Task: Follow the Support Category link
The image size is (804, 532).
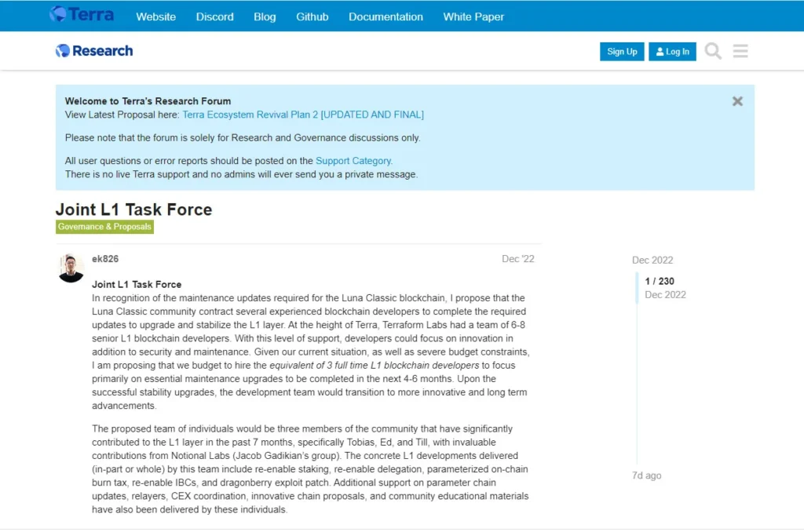Action: 353,161
